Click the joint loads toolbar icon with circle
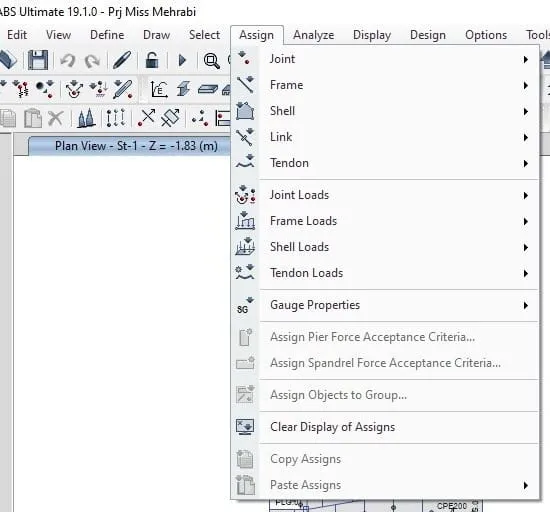The width and height of the screenshot is (550, 512). click(x=74, y=89)
